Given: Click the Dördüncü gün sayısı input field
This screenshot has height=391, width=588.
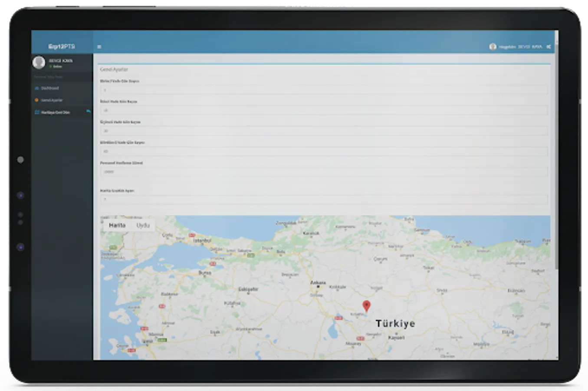Looking at the screenshot, I should pos(324,151).
